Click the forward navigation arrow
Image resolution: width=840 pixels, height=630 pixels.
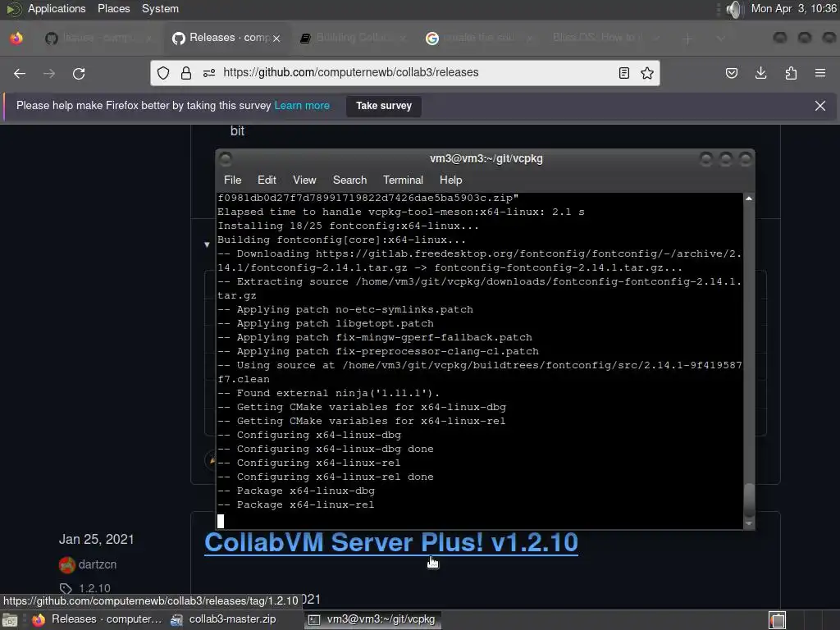[49, 73]
